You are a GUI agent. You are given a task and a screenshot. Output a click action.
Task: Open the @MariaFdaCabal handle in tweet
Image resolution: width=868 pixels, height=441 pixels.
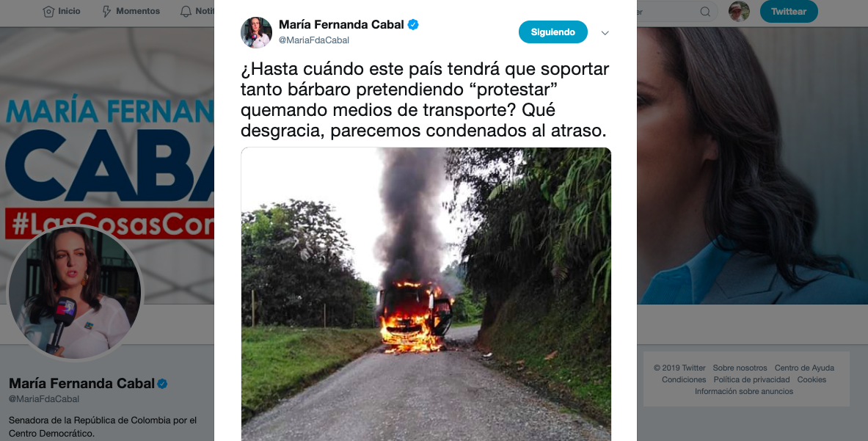pyautogui.click(x=314, y=40)
